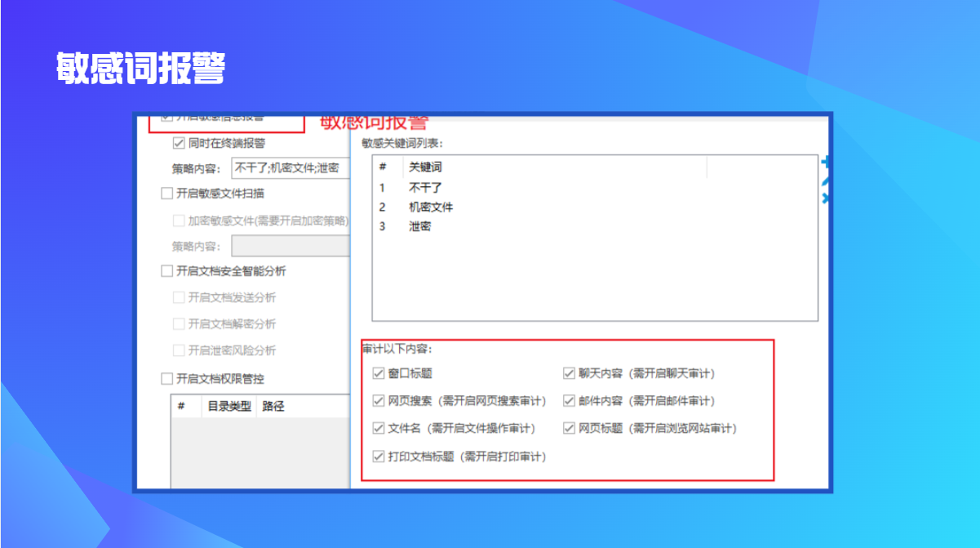This screenshot has width=980, height=548.
Task: Click the 目录类型 column header
Action: coord(228,406)
